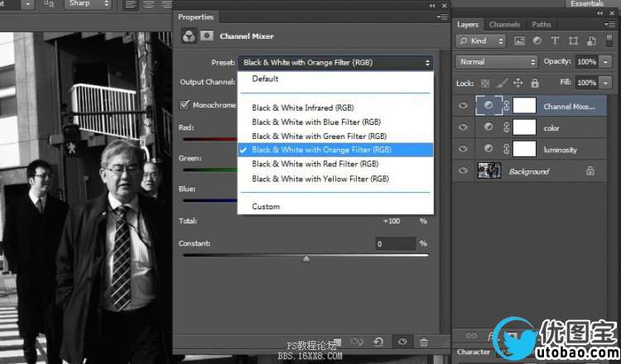The image size is (621, 364).
Task: Open the Preset dropdown
Action: 335,63
